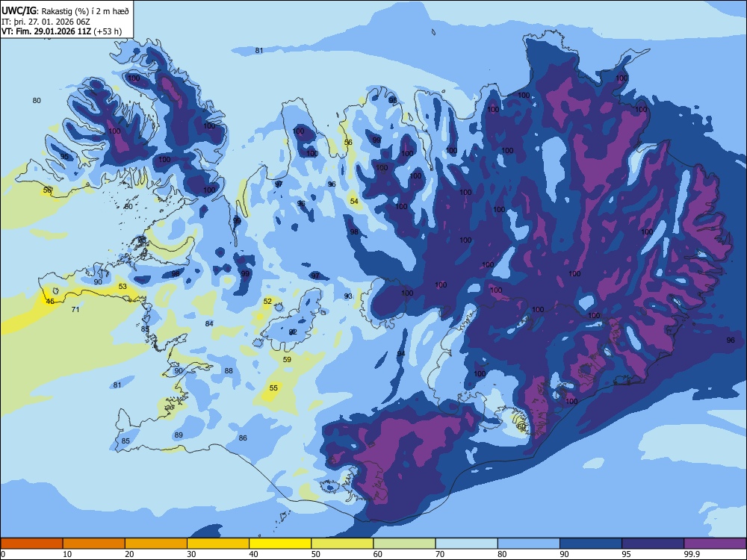Click the map value '92' on the glacier

click(x=293, y=332)
